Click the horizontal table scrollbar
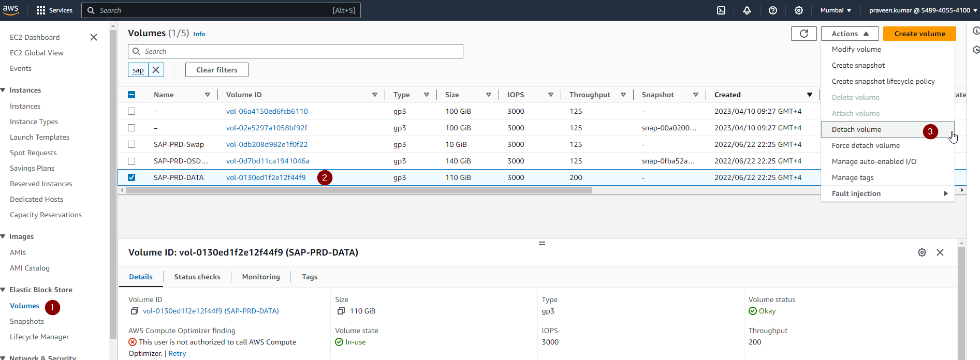 coord(359,190)
